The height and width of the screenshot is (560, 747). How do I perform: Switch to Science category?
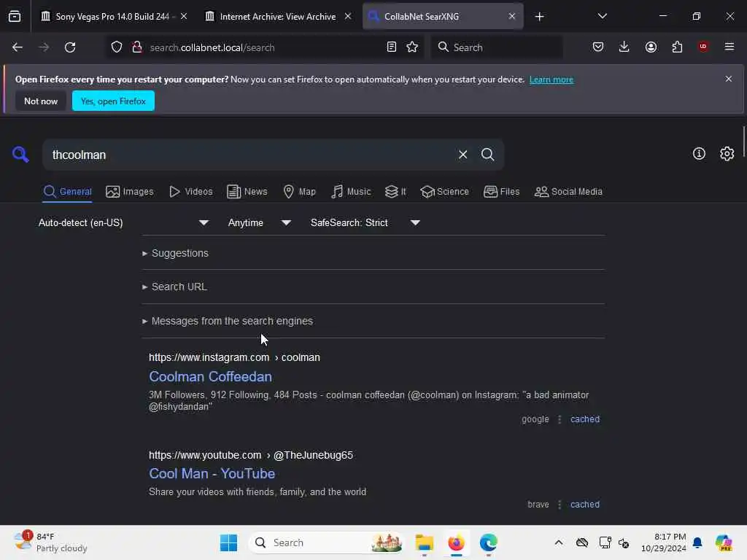(445, 192)
